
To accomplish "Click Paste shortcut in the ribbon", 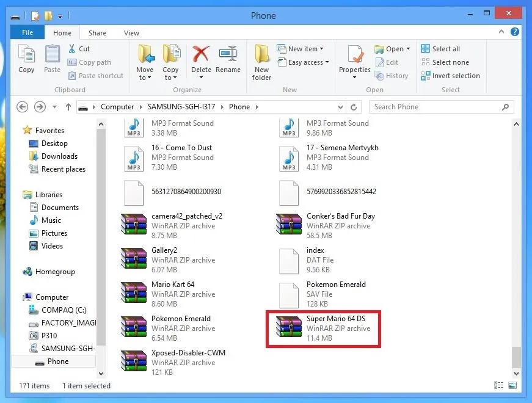I will point(96,76).
